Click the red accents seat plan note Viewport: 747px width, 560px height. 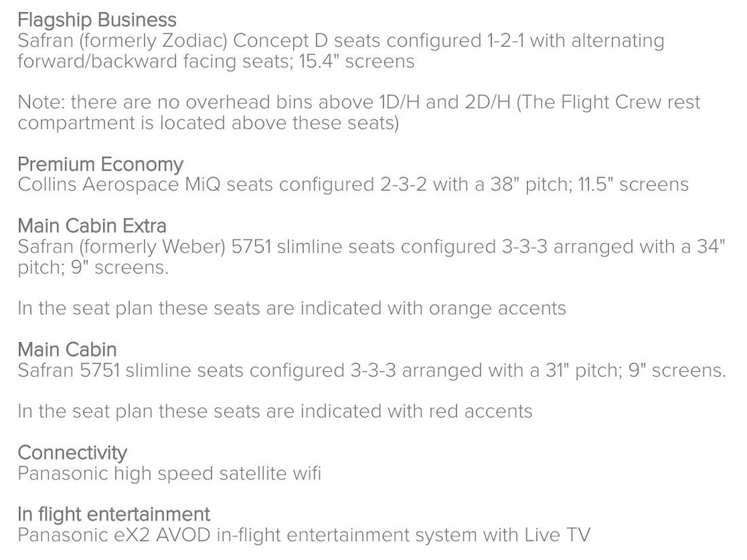[274, 411]
